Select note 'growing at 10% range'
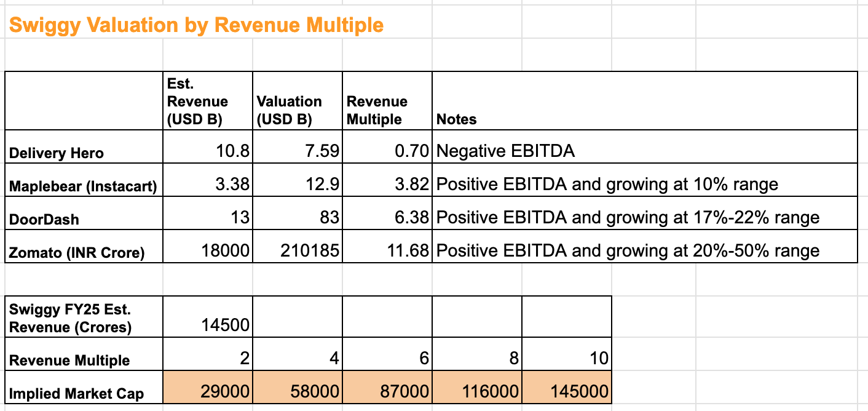The width and height of the screenshot is (868, 411). click(645, 180)
